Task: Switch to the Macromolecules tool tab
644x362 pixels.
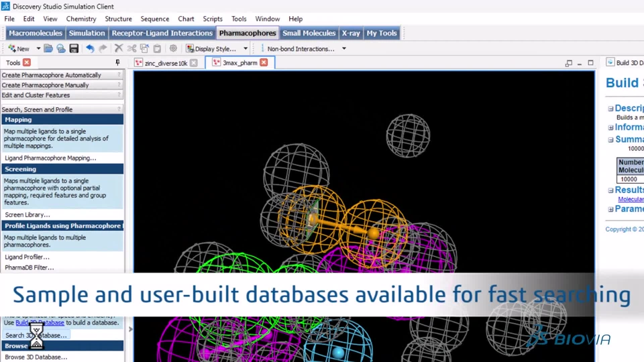Action: point(36,34)
